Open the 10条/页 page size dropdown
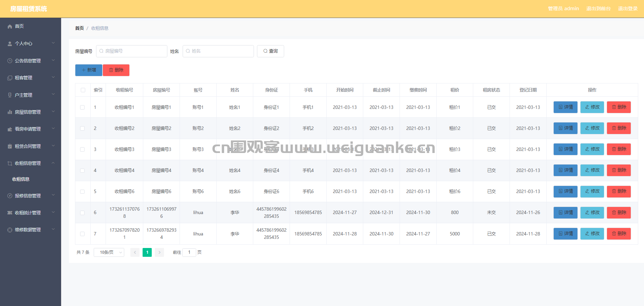This screenshot has height=306, width=644. tap(109, 252)
